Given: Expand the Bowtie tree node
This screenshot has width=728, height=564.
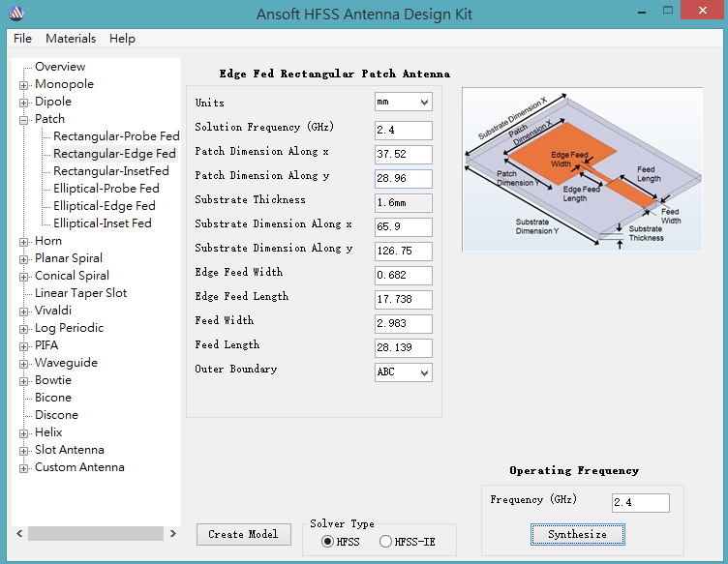Looking at the screenshot, I should click(23, 381).
